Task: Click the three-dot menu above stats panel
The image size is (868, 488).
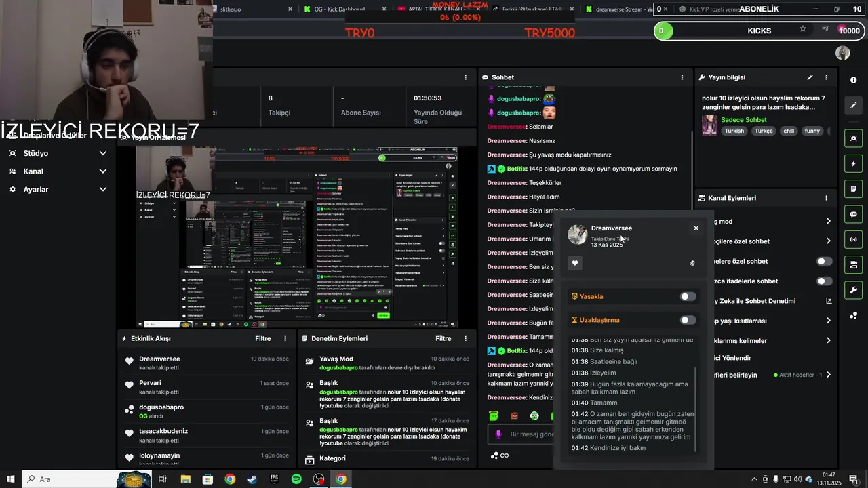Action: pos(465,77)
